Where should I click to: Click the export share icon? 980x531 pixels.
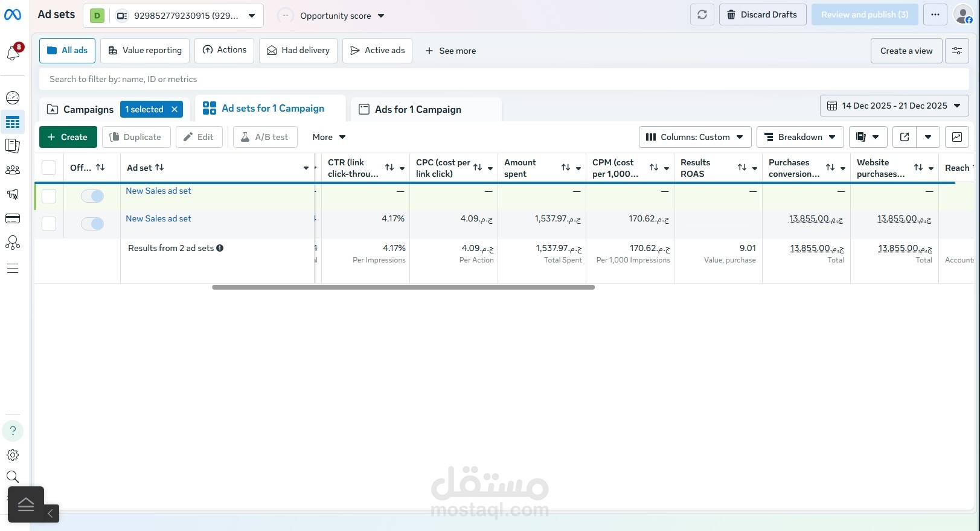point(905,137)
